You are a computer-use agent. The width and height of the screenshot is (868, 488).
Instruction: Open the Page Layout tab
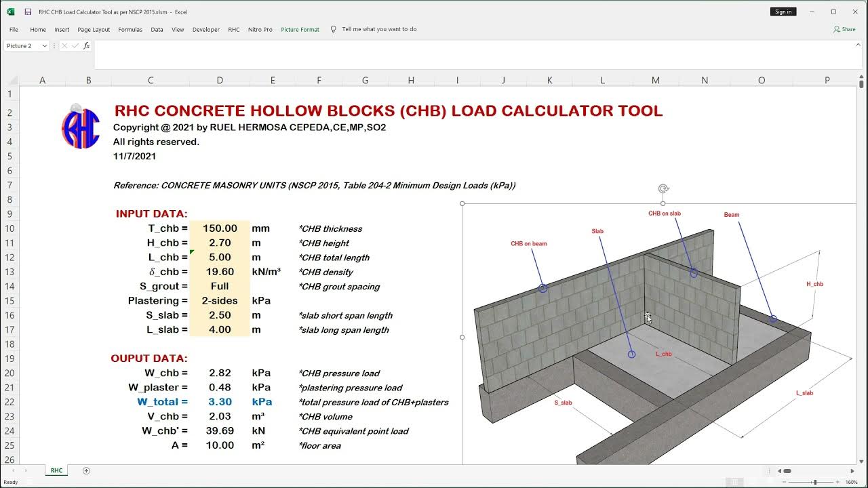[x=94, y=29]
